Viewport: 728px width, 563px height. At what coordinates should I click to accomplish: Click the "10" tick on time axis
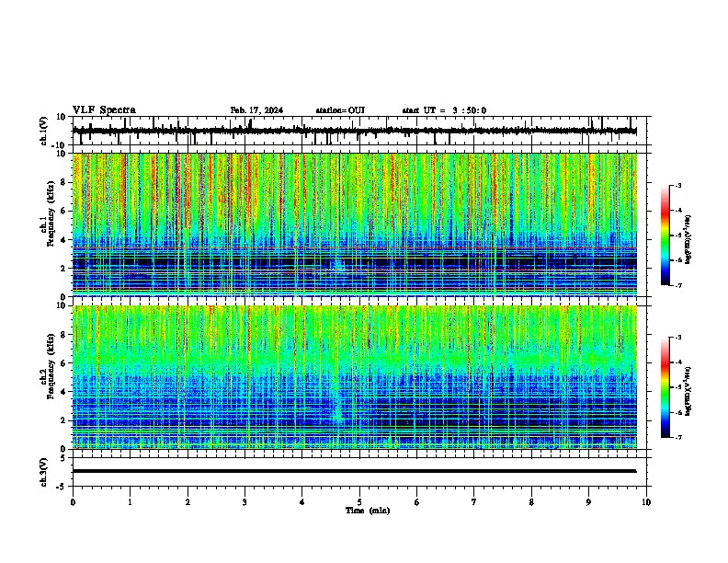(646, 502)
